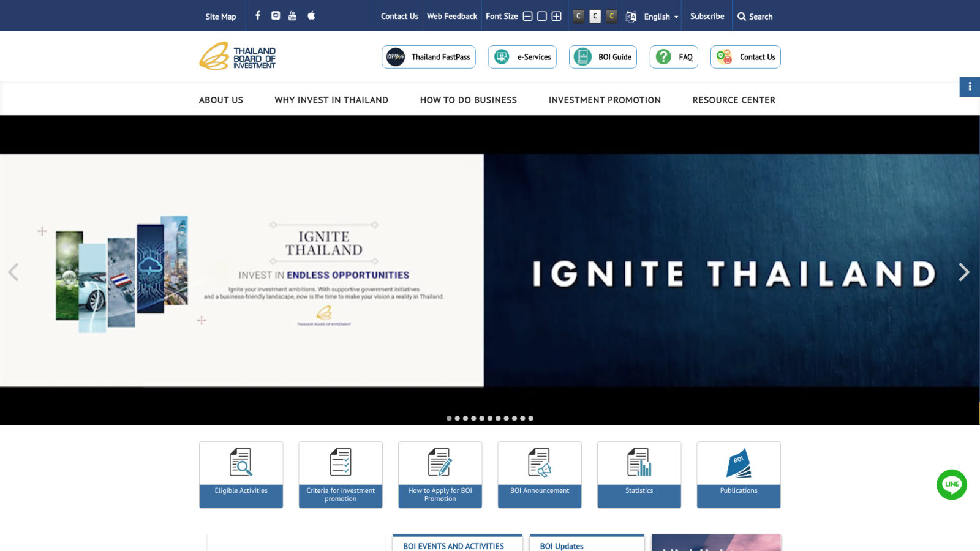Select the yellow-on-black contrast C swatch
The image size is (980, 551).
click(x=612, y=17)
